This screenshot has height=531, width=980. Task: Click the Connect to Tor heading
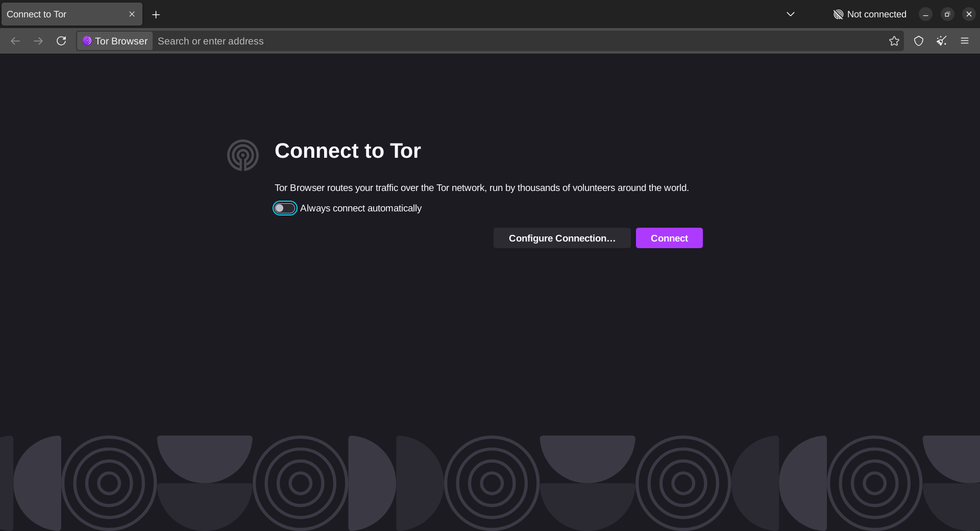[348, 151]
